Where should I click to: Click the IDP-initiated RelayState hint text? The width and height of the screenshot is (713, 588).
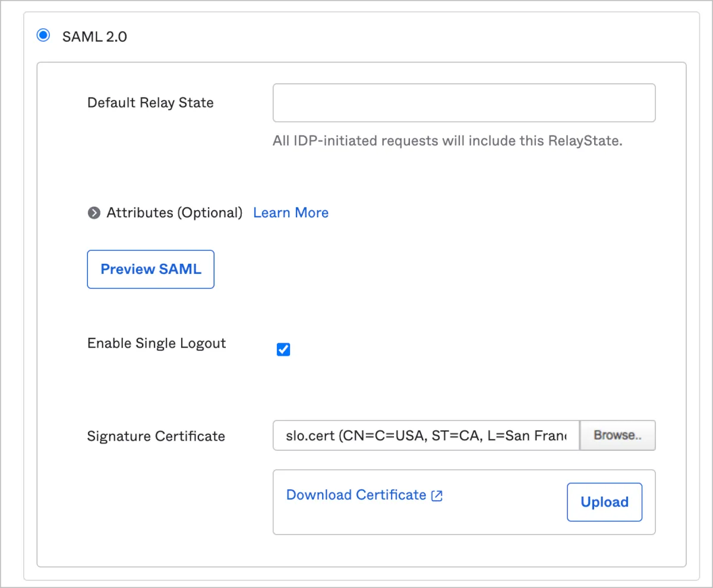tap(447, 141)
